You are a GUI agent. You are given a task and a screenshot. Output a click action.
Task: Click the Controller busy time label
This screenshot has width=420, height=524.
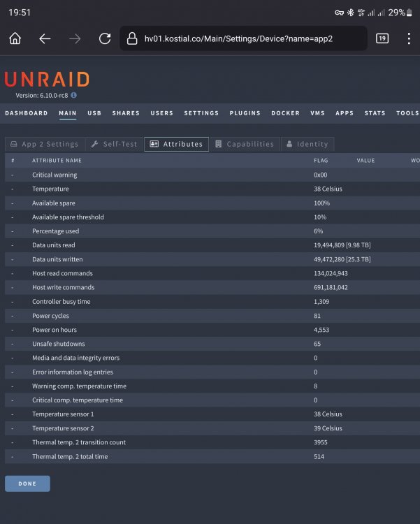click(61, 301)
